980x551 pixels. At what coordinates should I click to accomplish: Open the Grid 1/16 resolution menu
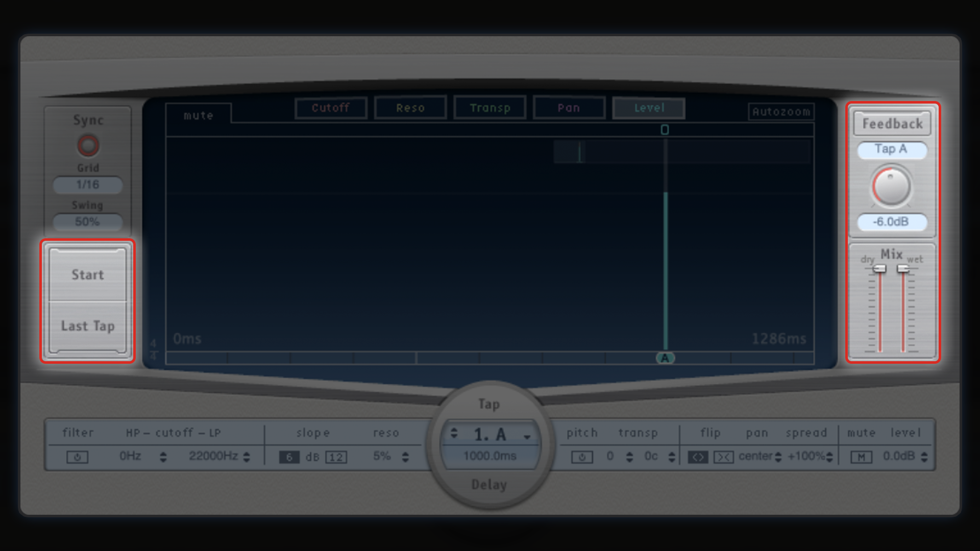tap(88, 185)
